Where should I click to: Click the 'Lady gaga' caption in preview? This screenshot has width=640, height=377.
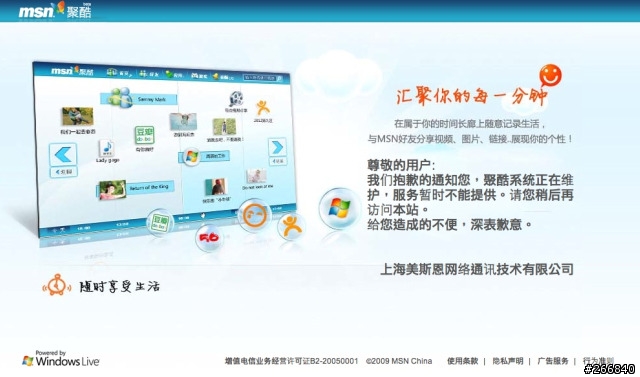(x=107, y=160)
